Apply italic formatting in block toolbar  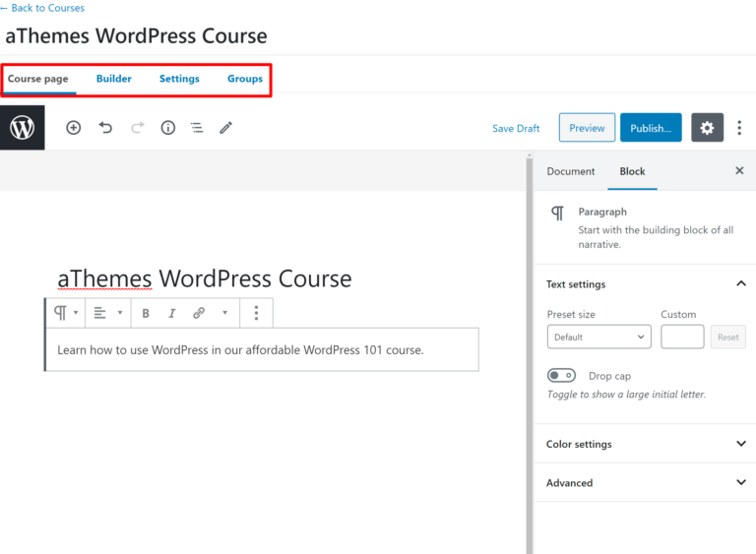pos(172,313)
